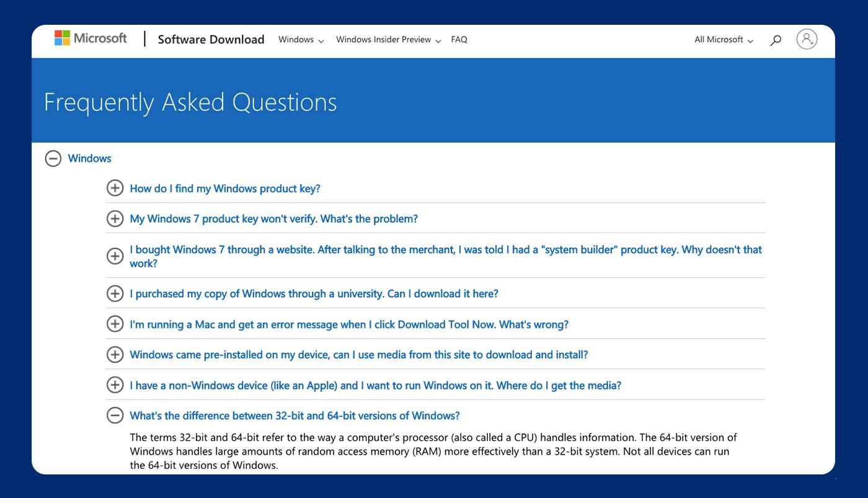
Task: Open the 'I bought Windows 7 through a website' question
Action: (x=446, y=256)
